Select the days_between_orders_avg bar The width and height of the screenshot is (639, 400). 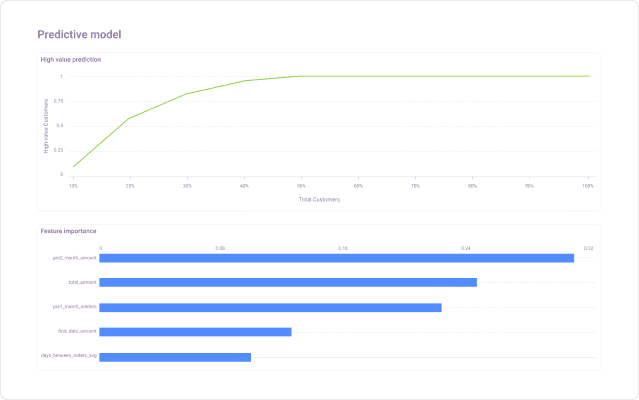click(175, 356)
